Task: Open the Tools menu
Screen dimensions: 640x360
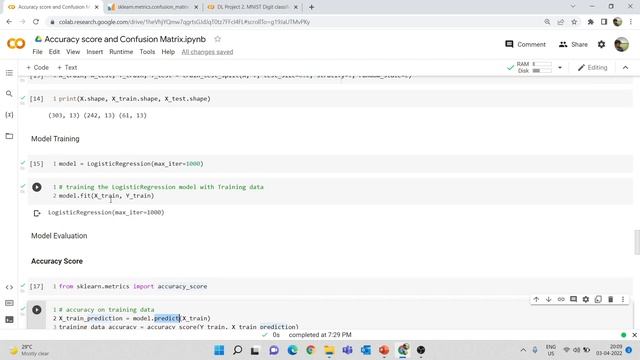Action: pos(147,52)
